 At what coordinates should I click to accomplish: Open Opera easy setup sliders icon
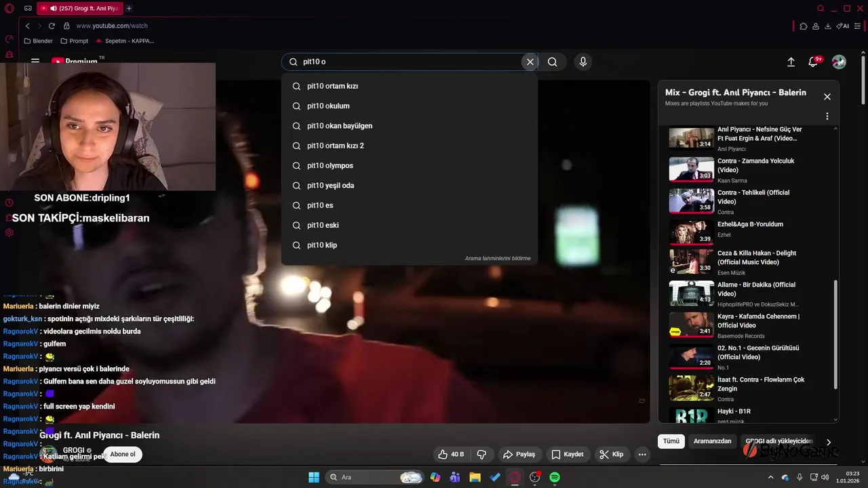tap(857, 26)
